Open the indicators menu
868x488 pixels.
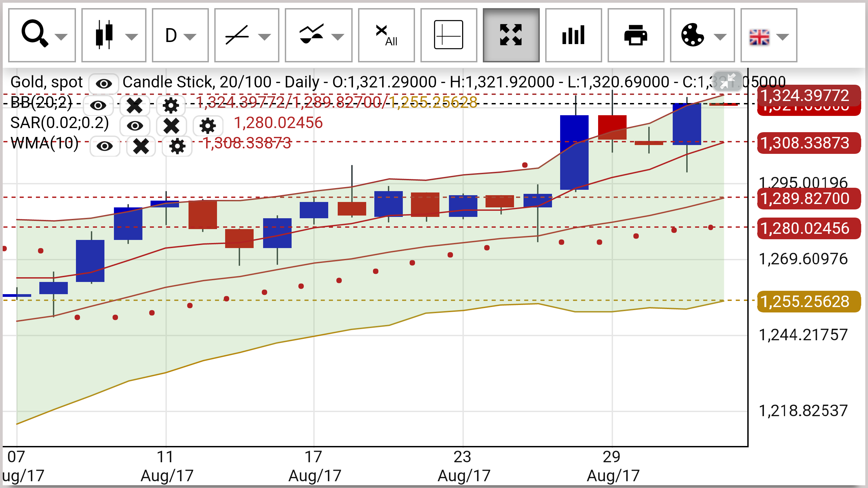click(318, 35)
